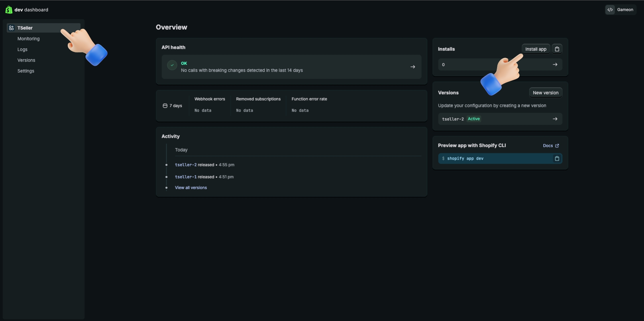Expand the tseller-2 Active version row
Screen dimensions: 644x321
(x=555, y=119)
